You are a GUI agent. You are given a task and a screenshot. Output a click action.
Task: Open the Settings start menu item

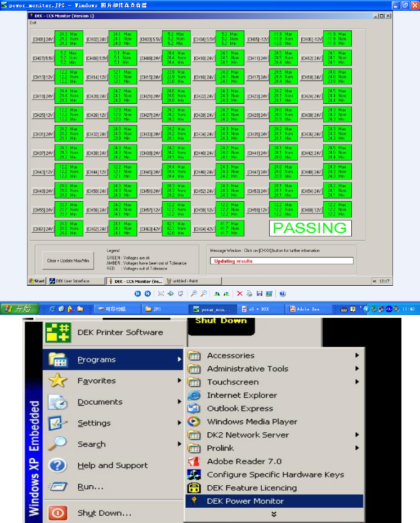pyautogui.click(x=94, y=423)
